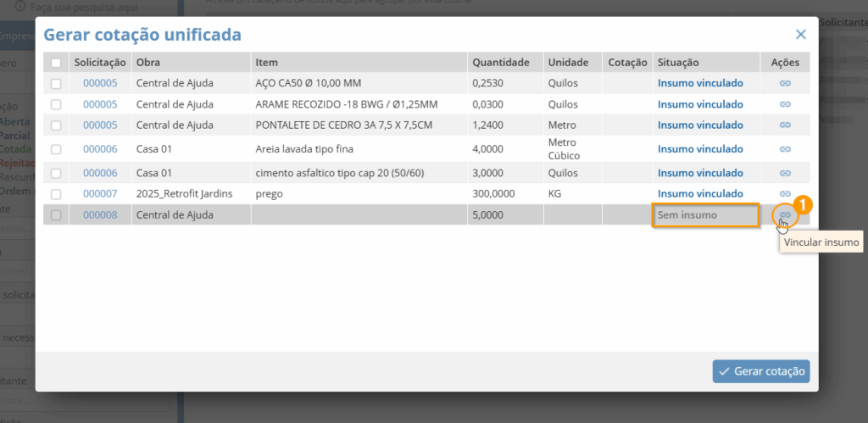Click link icon for ARAME RECOZIDO row
This screenshot has width=868, height=423.
tap(785, 104)
